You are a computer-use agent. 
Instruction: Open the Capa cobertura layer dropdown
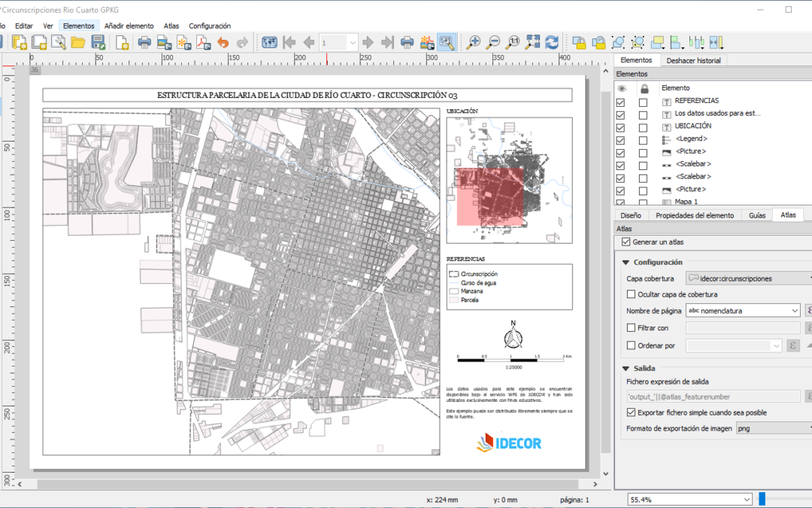749,278
